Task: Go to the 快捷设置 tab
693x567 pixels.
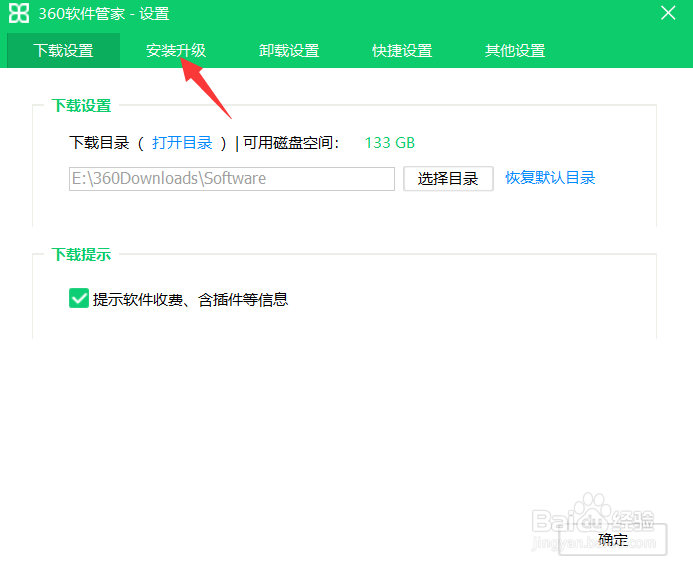Action: [x=402, y=50]
